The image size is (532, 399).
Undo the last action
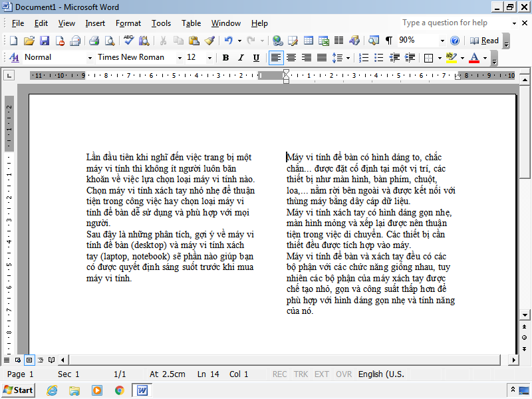[228, 41]
